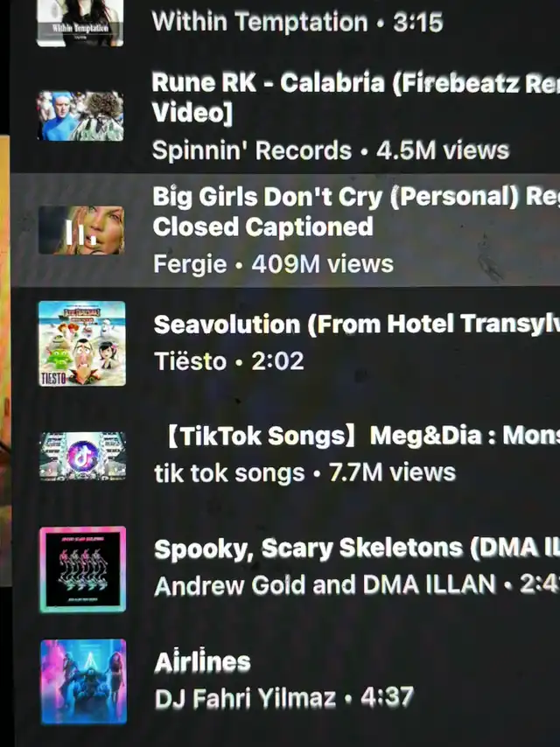Click the Big Girls Don't Cry title
Screen dimensions: 560x747
point(356,212)
